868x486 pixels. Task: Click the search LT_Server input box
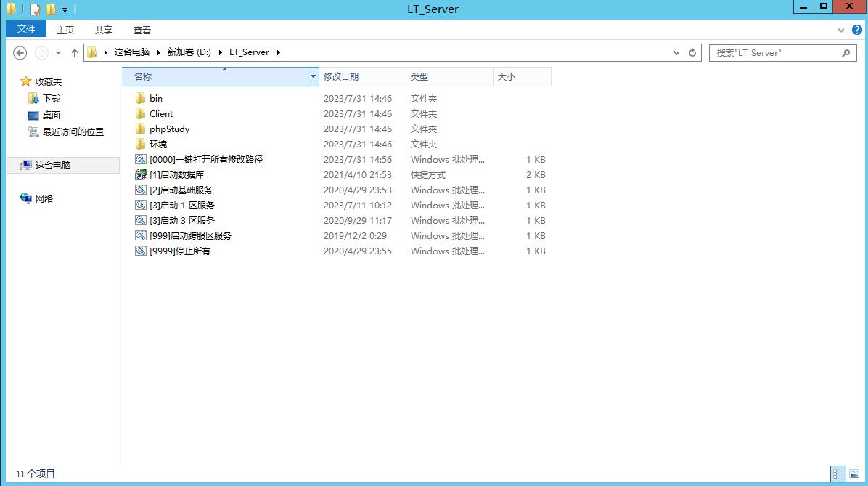click(x=774, y=53)
